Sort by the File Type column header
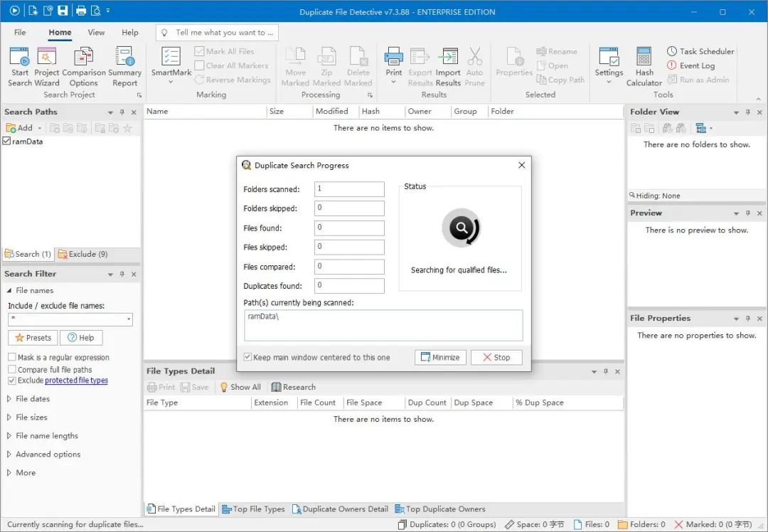The image size is (768, 532). coord(198,403)
